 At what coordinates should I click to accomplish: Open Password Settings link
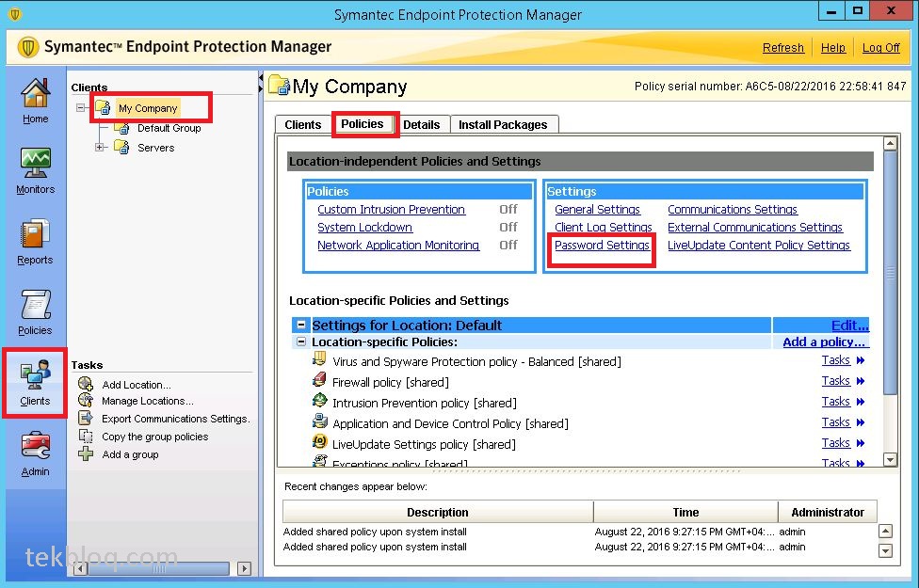[602, 245]
